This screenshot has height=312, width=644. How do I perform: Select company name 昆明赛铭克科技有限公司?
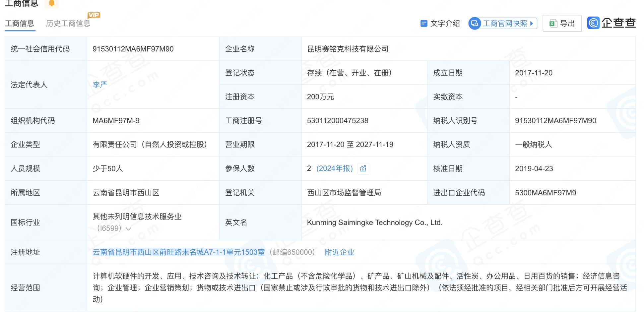click(348, 49)
